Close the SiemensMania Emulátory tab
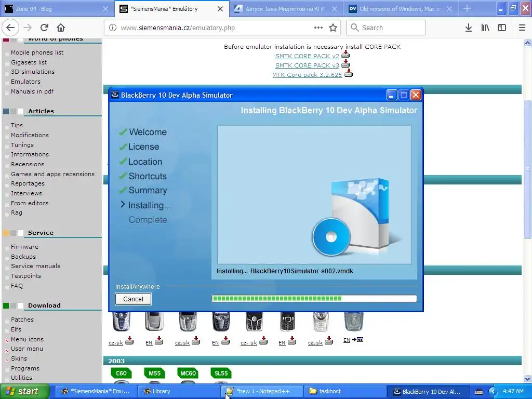The image size is (532, 399). pos(220,9)
